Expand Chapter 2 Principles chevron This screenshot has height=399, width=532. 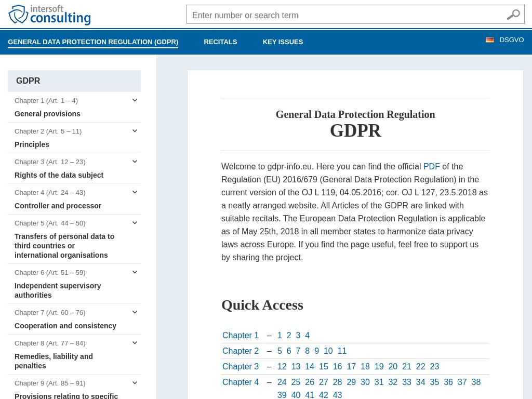coord(135,131)
